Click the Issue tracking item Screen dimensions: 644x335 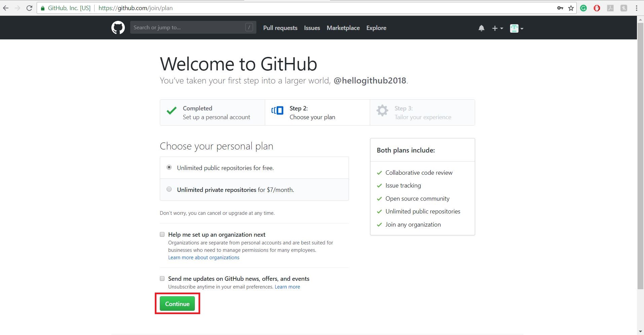point(403,186)
